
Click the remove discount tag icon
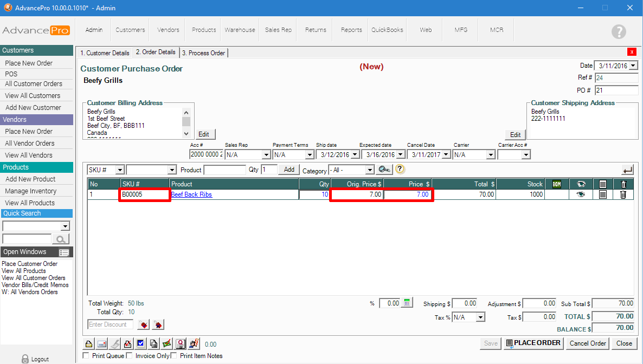158,324
